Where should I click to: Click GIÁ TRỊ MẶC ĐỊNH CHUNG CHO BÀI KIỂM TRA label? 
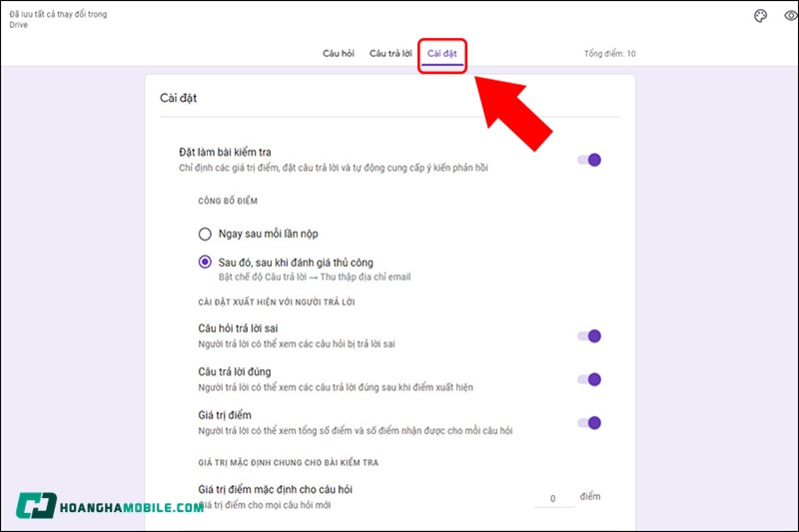(x=289, y=462)
